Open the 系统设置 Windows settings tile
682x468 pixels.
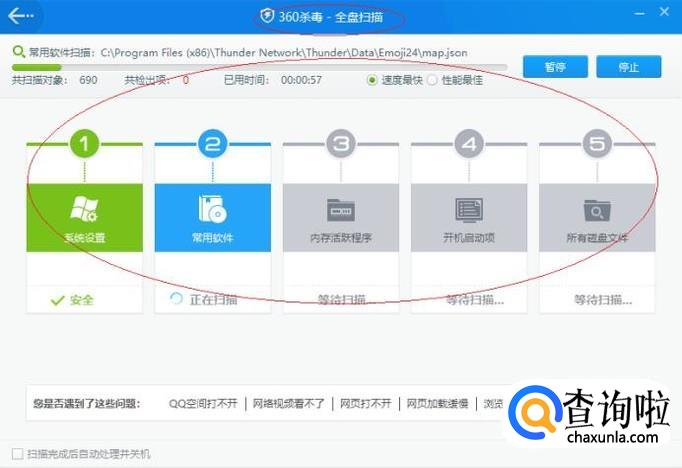tap(84, 217)
